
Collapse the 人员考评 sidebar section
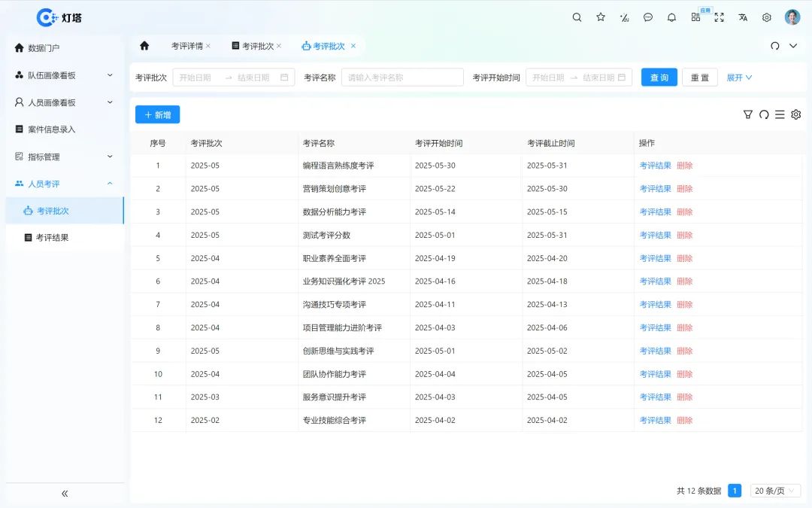(x=64, y=183)
